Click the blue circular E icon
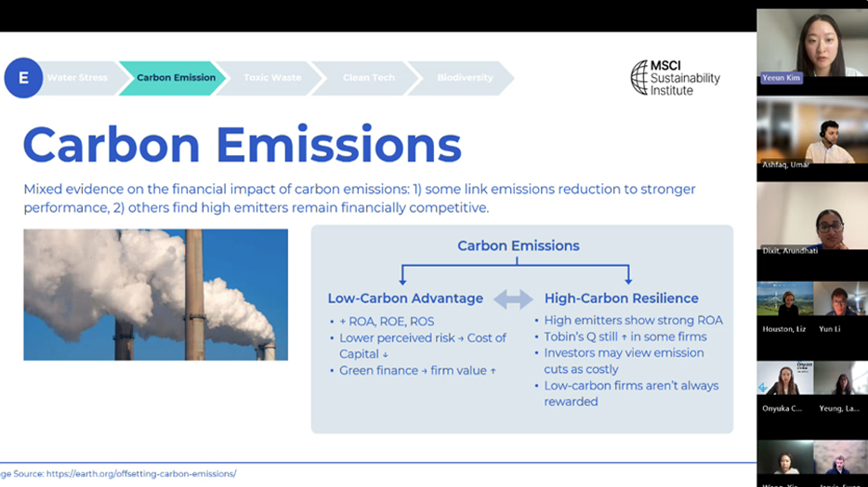 coord(23,78)
